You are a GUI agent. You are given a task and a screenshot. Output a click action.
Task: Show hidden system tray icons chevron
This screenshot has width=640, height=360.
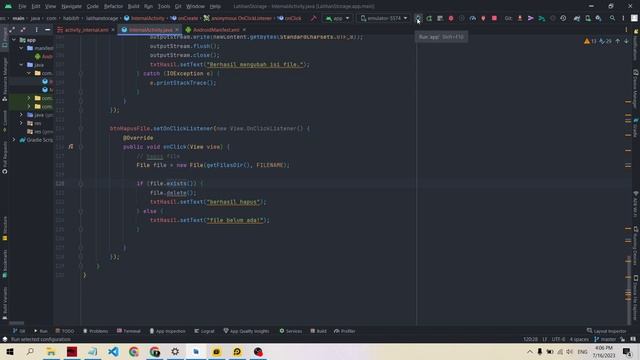(x=530, y=351)
